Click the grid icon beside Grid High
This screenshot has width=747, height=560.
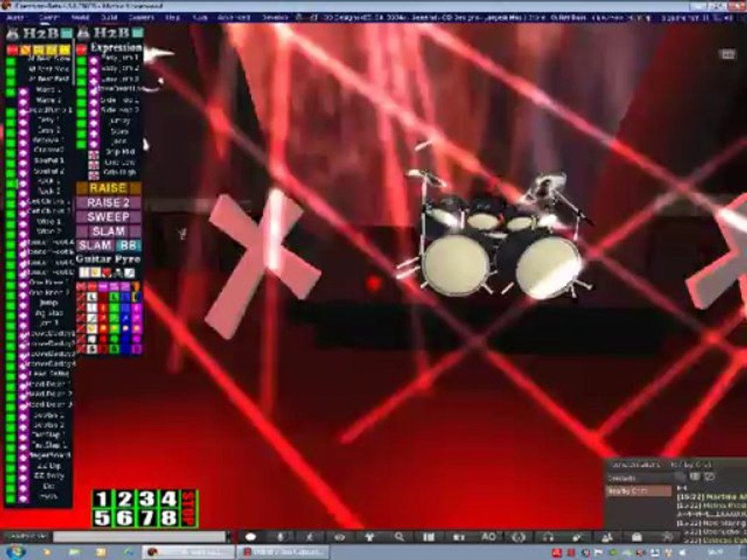pyautogui.click(x=94, y=174)
